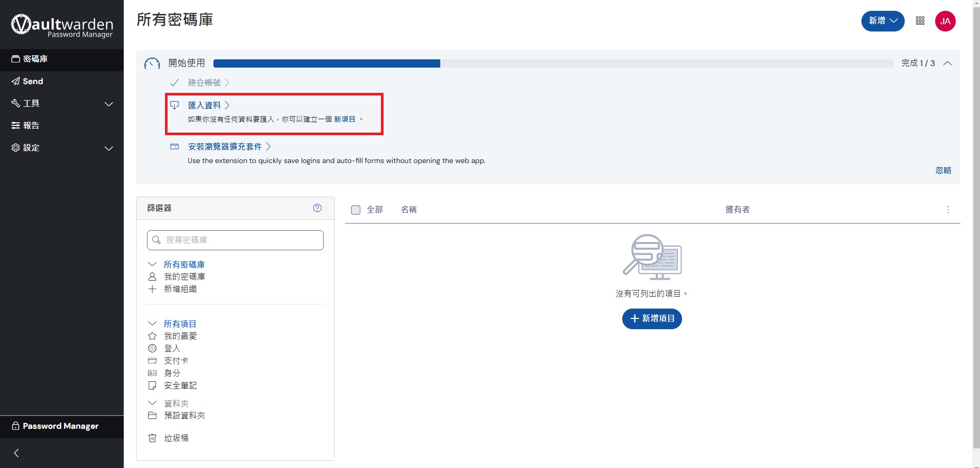The image size is (980, 468).
Task: Go to 報告 reports in sidebar
Action: click(31, 126)
